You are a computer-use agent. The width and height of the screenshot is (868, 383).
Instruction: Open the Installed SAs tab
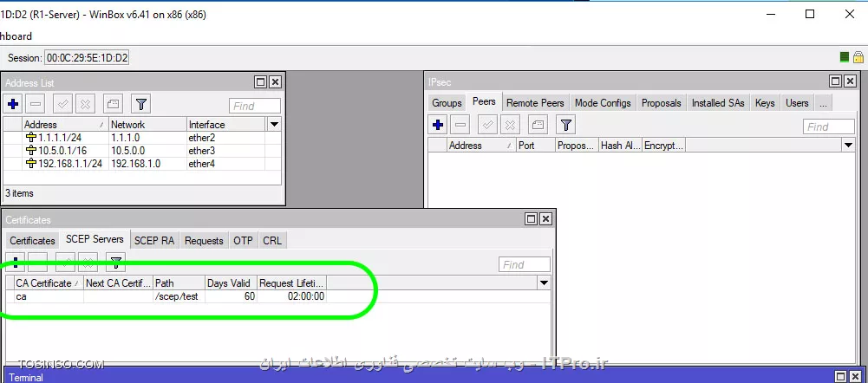click(718, 103)
